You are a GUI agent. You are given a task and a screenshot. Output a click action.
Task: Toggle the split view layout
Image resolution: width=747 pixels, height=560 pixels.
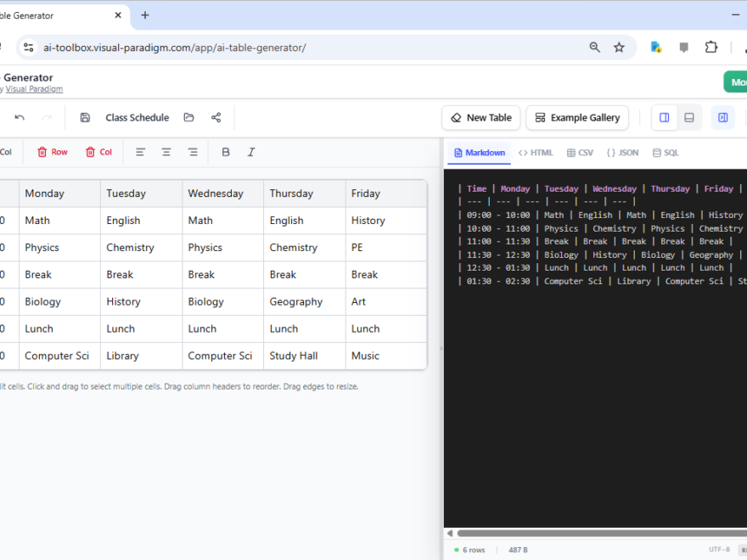click(x=664, y=117)
